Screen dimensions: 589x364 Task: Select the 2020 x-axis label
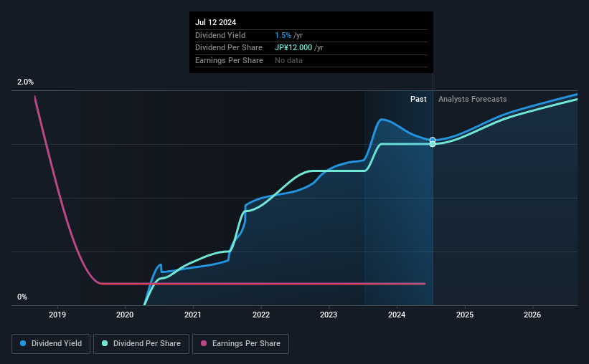(x=125, y=315)
